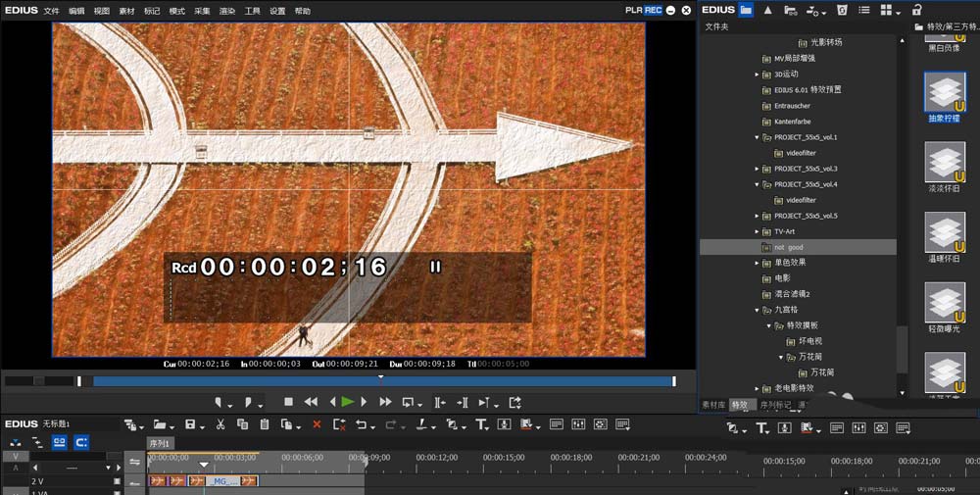
Task: Toggle folder view in effects panel
Action: pyautogui.click(x=746, y=10)
